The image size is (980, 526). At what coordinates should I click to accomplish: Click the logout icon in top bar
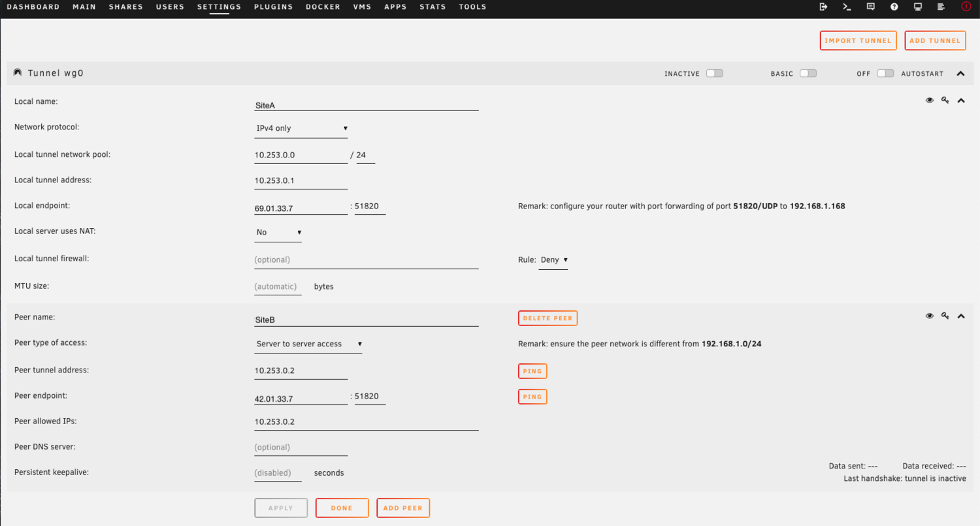823,7
